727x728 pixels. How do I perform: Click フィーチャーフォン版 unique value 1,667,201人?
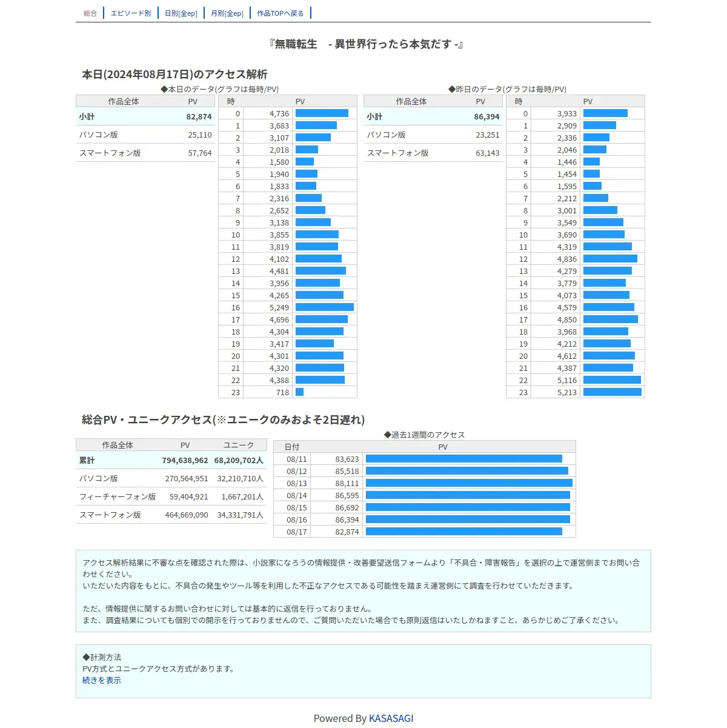tap(242, 496)
